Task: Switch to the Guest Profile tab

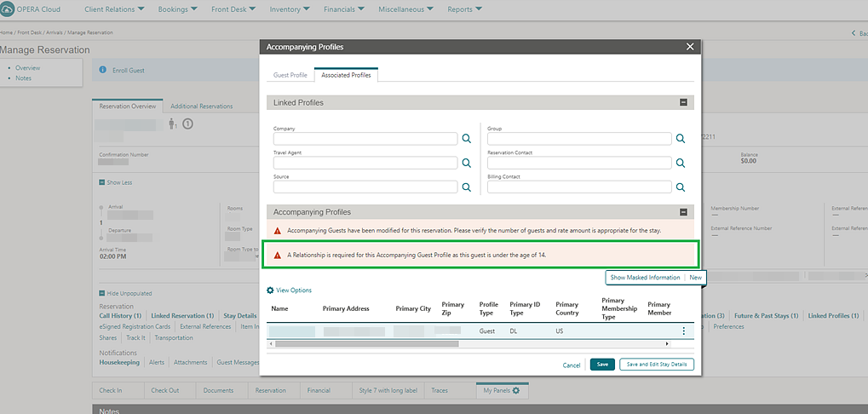Action: pyautogui.click(x=290, y=75)
